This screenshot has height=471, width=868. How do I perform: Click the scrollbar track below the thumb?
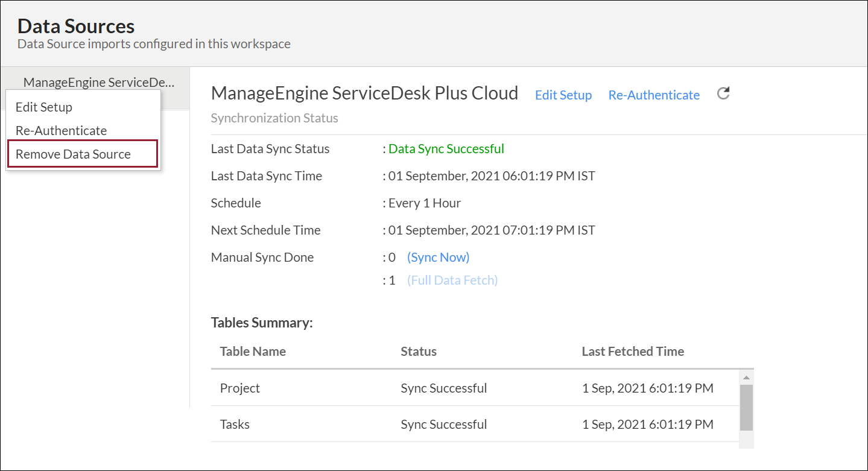coord(746,439)
